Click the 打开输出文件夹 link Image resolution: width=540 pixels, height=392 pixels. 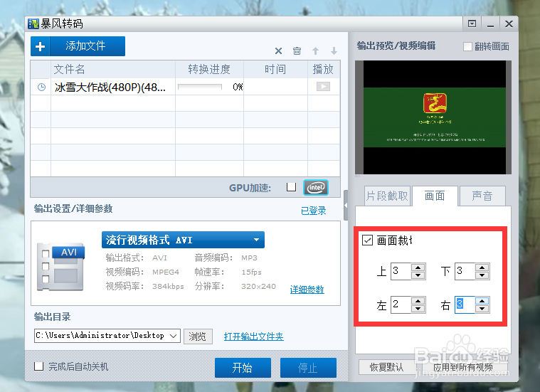[253, 337]
